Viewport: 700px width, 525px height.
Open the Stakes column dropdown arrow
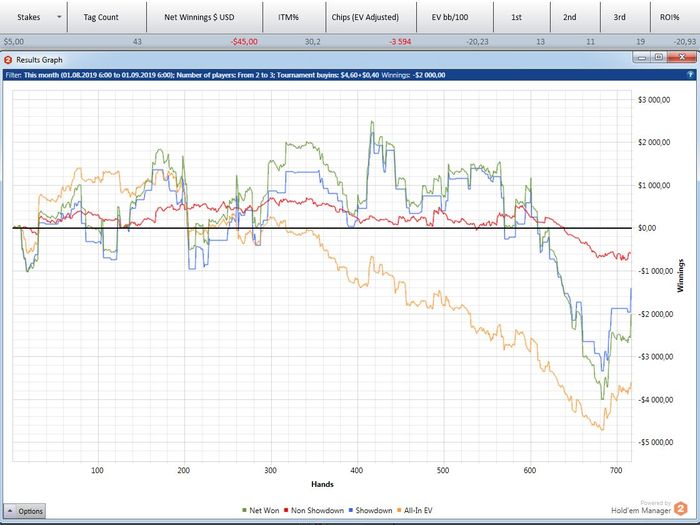click(59, 17)
